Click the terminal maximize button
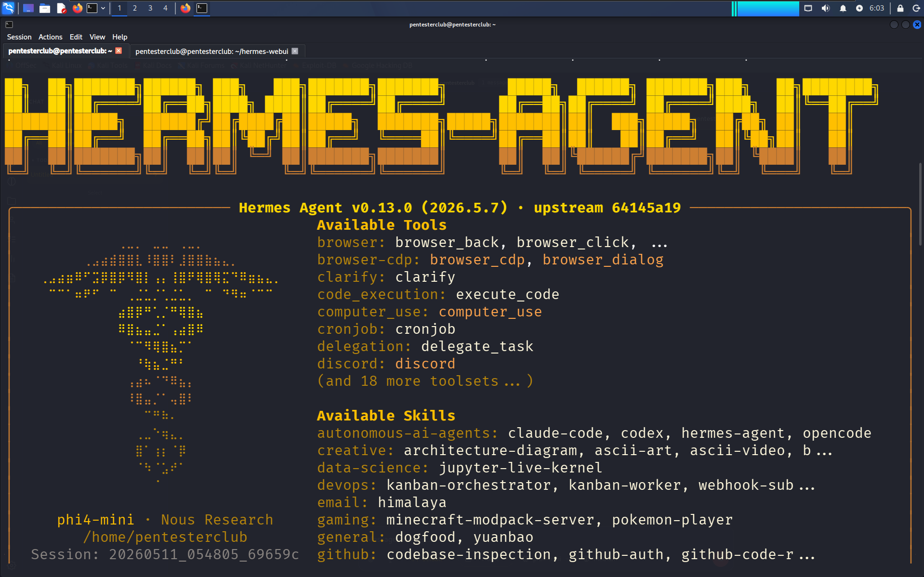 click(905, 25)
